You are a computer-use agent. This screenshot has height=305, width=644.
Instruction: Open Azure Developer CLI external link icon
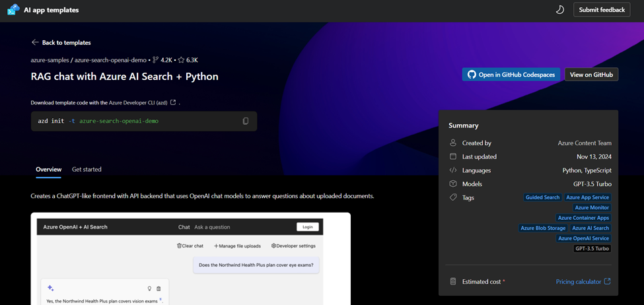click(173, 102)
